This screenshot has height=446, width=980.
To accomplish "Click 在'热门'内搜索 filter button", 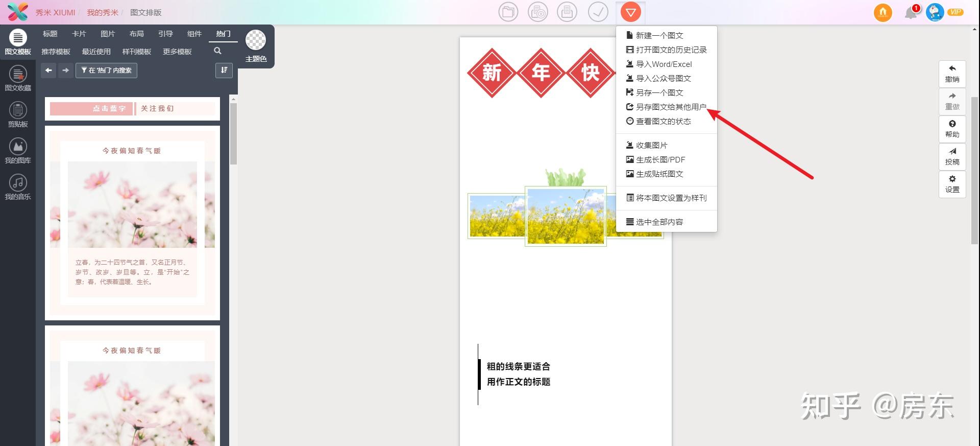I will 106,71.
